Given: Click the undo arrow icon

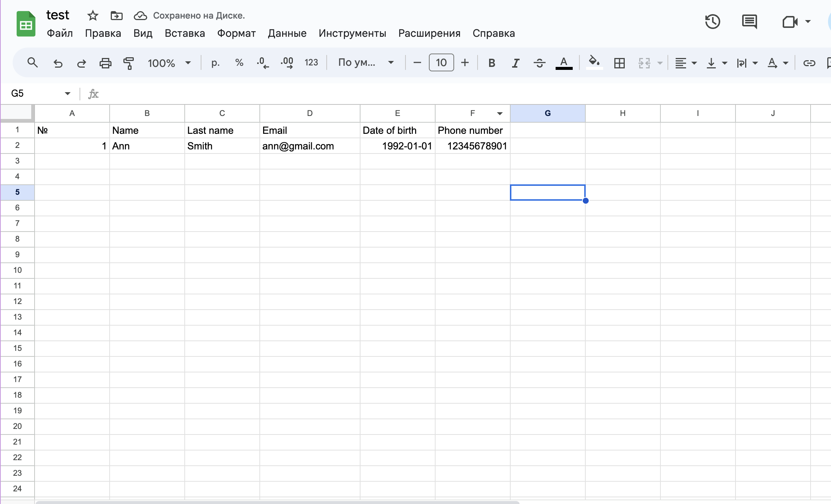Looking at the screenshot, I should tap(58, 63).
